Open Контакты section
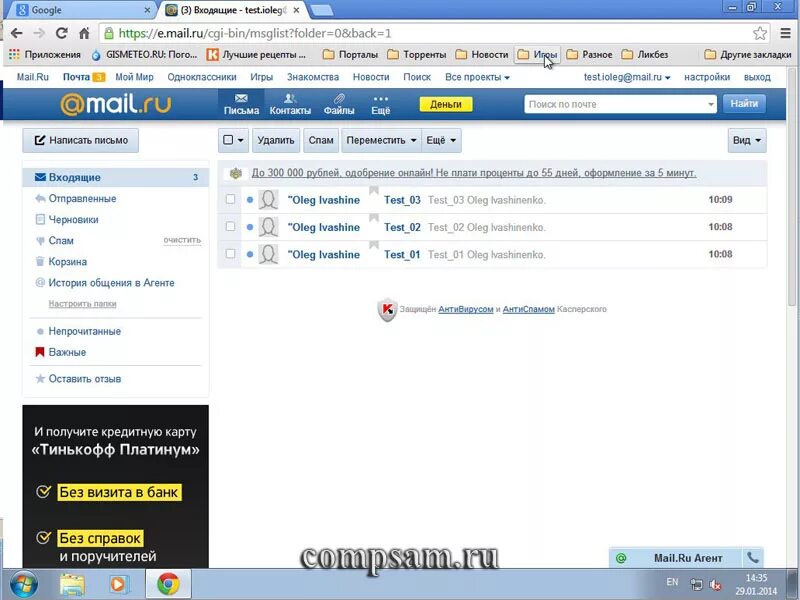 (x=290, y=104)
